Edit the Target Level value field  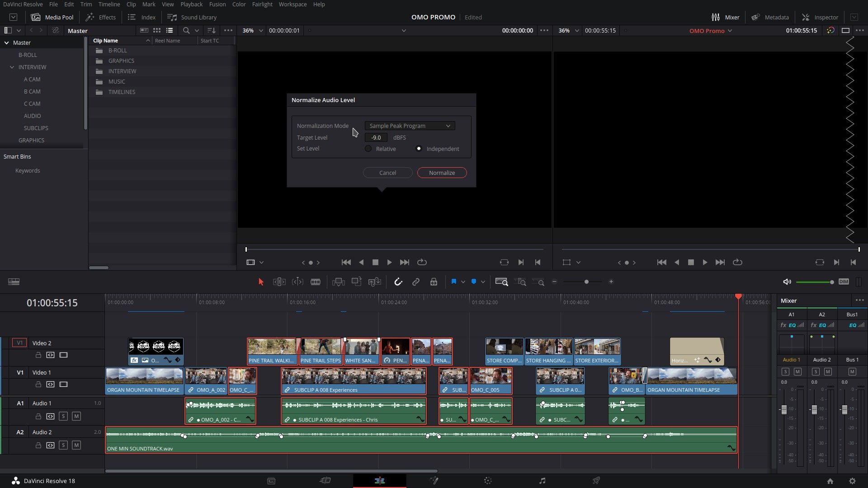[x=376, y=137]
